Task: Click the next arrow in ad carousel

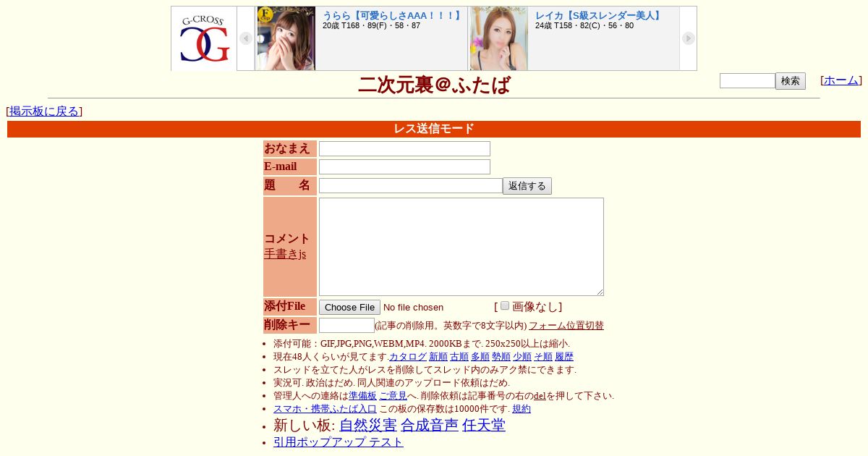Action: click(x=689, y=38)
